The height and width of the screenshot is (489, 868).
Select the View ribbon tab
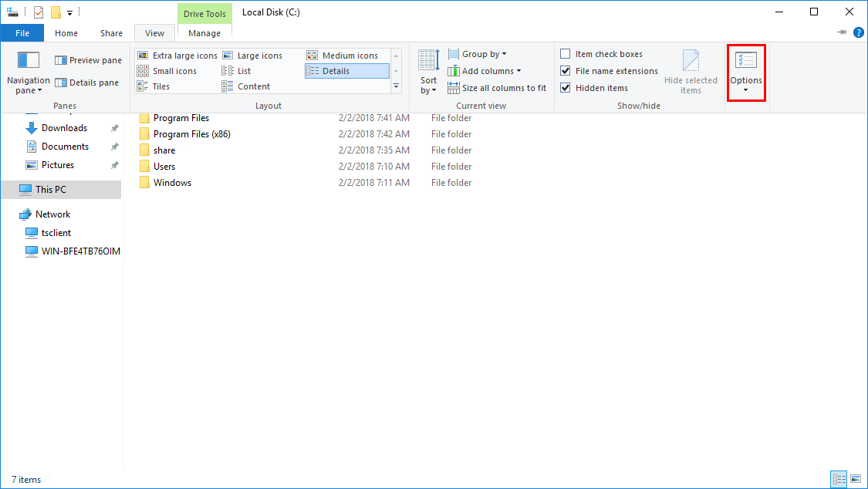coord(154,33)
